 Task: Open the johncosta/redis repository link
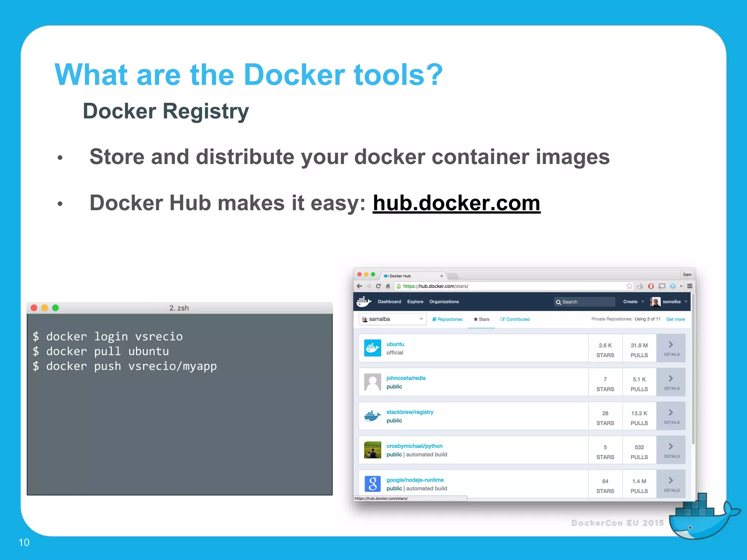click(x=406, y=378)
